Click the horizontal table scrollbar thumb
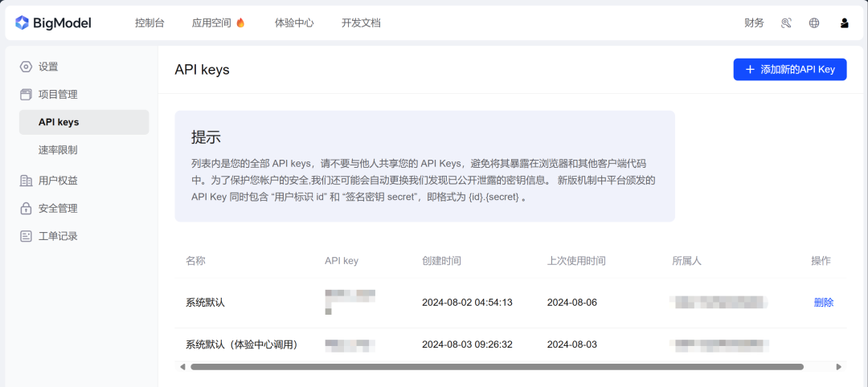 (497, 367)
